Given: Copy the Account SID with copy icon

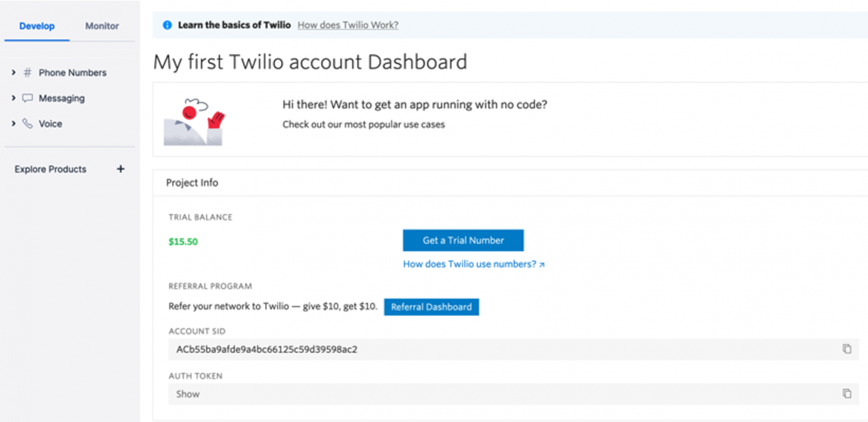Looking at the screenshot, I should click(847, 349).
